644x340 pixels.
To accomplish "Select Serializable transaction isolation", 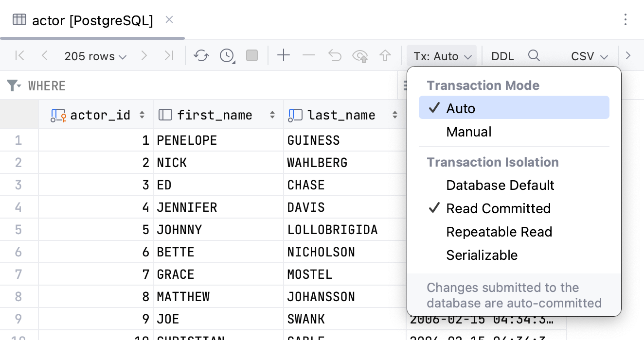I will [x=482, y=255].
